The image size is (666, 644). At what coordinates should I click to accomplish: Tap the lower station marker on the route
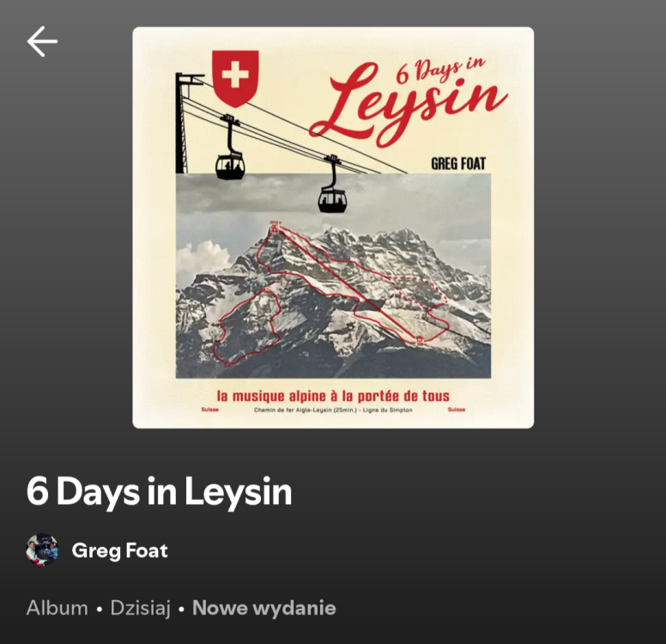[420, 340]
